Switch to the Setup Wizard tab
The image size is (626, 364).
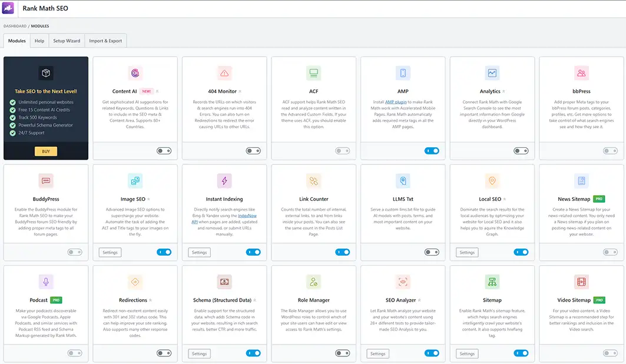(x=67, y=41)
